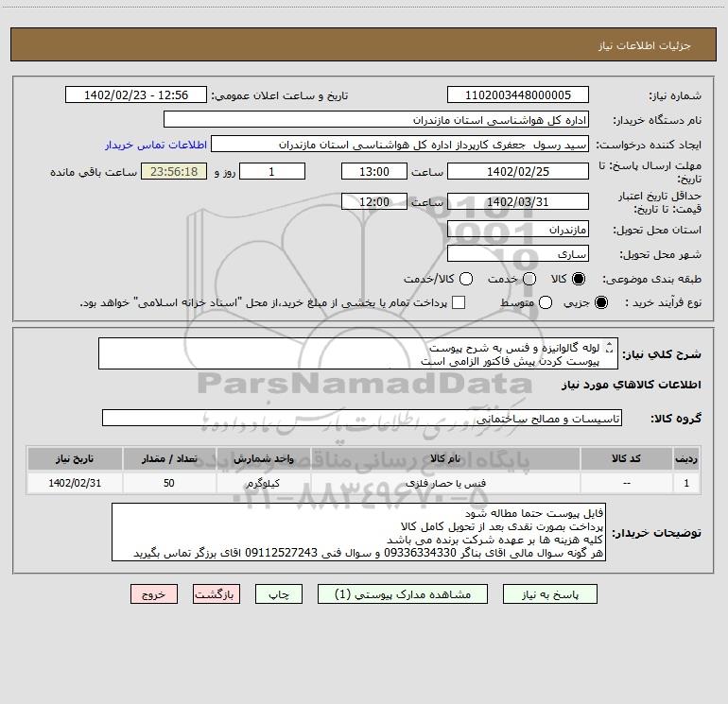This screenshot has width=728, height=704.
Task: Click the response deadline time 13:00
Action: pyautogui.click(x=374, y=171)
